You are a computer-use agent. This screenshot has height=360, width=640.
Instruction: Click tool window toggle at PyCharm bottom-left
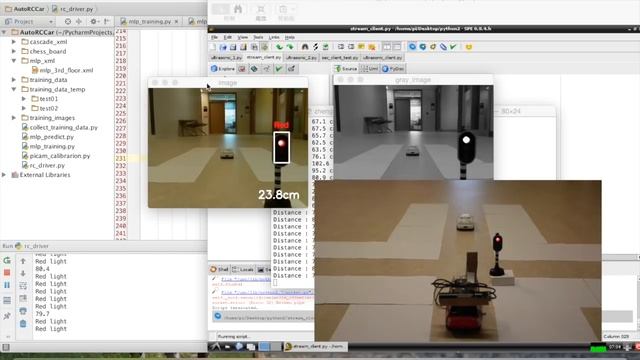(6, 347)
